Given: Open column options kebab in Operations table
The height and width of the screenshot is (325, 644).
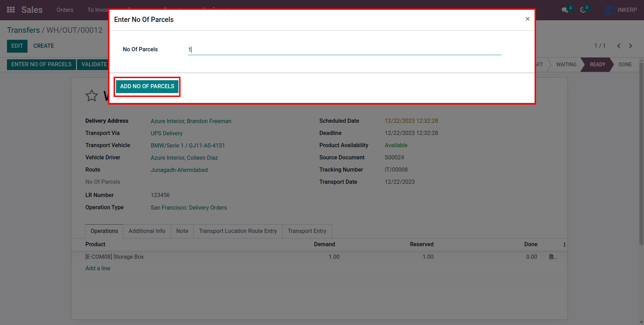Looking at the screenshot, I should pos(564,244).
